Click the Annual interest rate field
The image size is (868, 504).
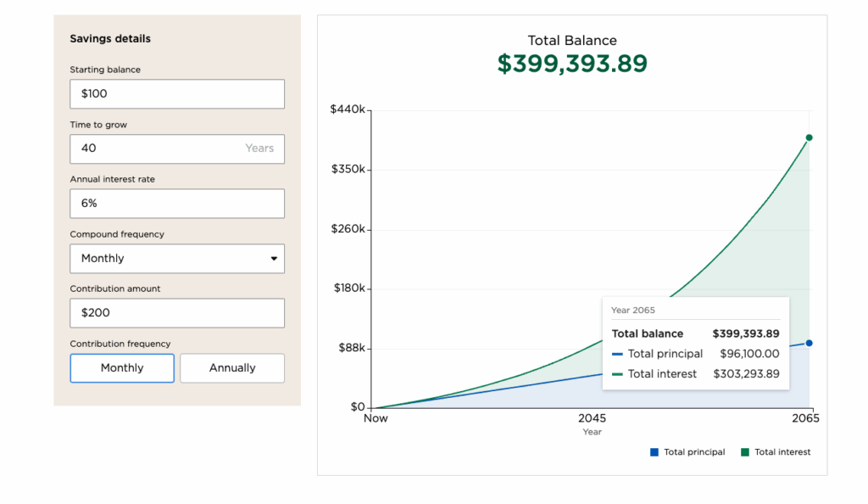click(176, 204)
